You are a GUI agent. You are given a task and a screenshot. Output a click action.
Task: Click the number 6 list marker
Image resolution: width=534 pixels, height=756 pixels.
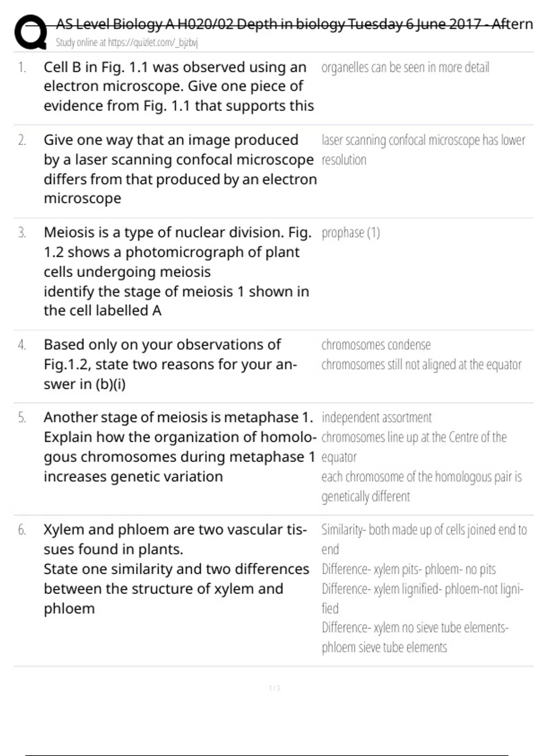[22, 530]
